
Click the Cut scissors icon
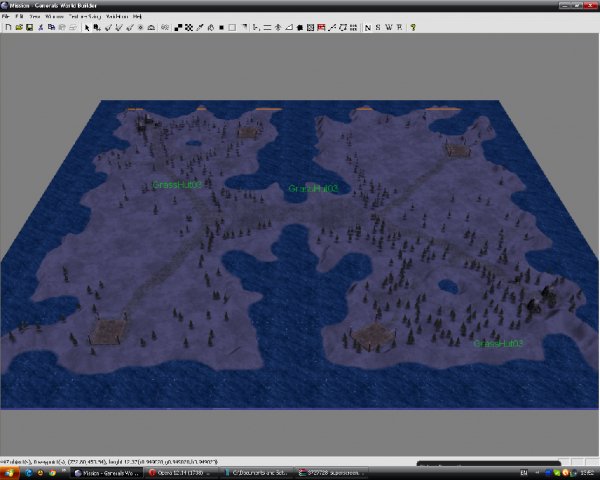41,27
